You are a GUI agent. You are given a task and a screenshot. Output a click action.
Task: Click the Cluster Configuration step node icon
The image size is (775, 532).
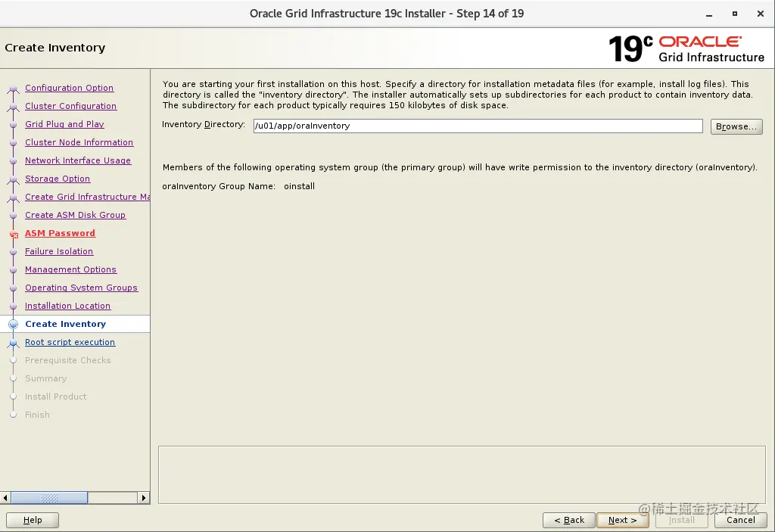[14, 107]
